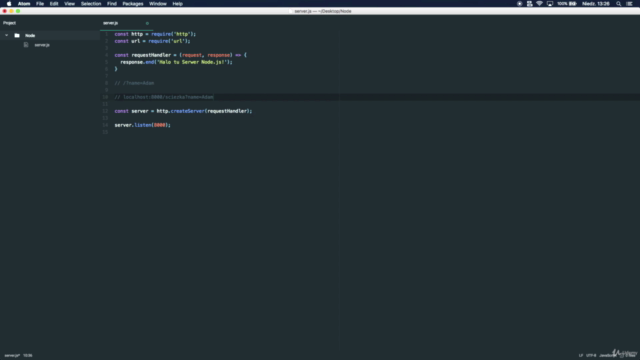This screenshot has height=360, width=640.
Task: Open the Notification Center icon
Action: pos(629,4)
